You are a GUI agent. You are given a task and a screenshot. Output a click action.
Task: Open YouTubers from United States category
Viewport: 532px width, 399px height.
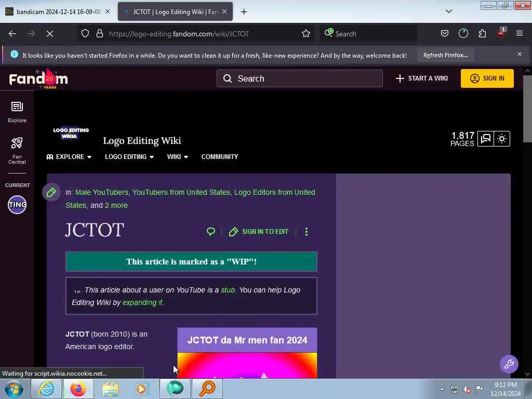[181, 192]
